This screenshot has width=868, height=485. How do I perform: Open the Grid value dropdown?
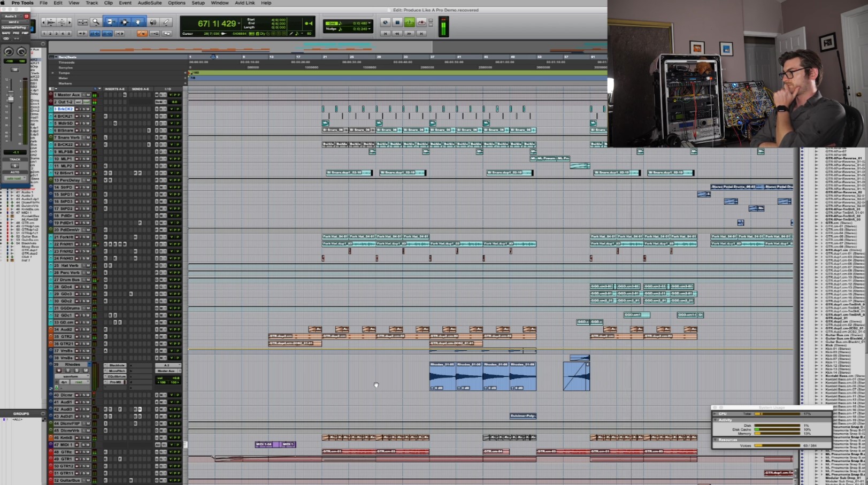(x=369, y=23)
